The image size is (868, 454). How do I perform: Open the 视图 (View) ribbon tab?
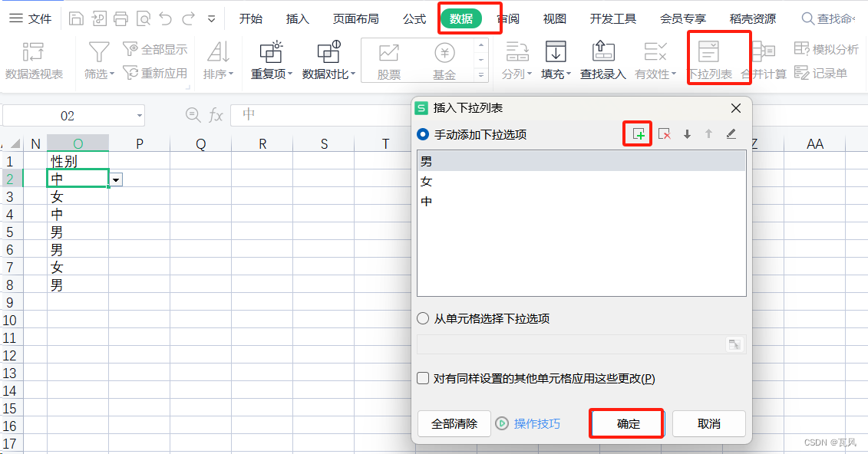point(554,18)
